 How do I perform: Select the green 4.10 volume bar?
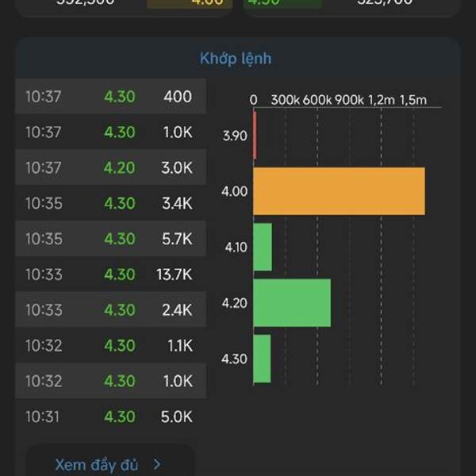pyautogui.click(x=263, y=247)
